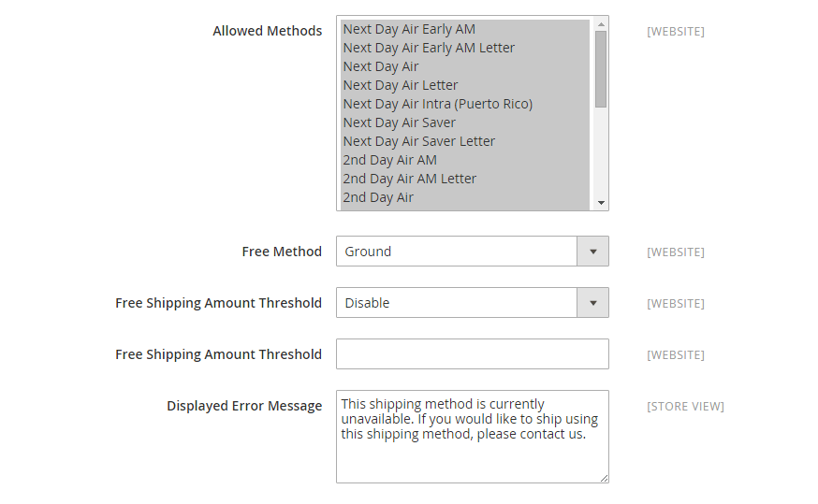Image resolution: width=818 pixels, height=504 pixels.
Task: Click the Allowed Methods scrollbar thumb
Action: tap(601, 68)
